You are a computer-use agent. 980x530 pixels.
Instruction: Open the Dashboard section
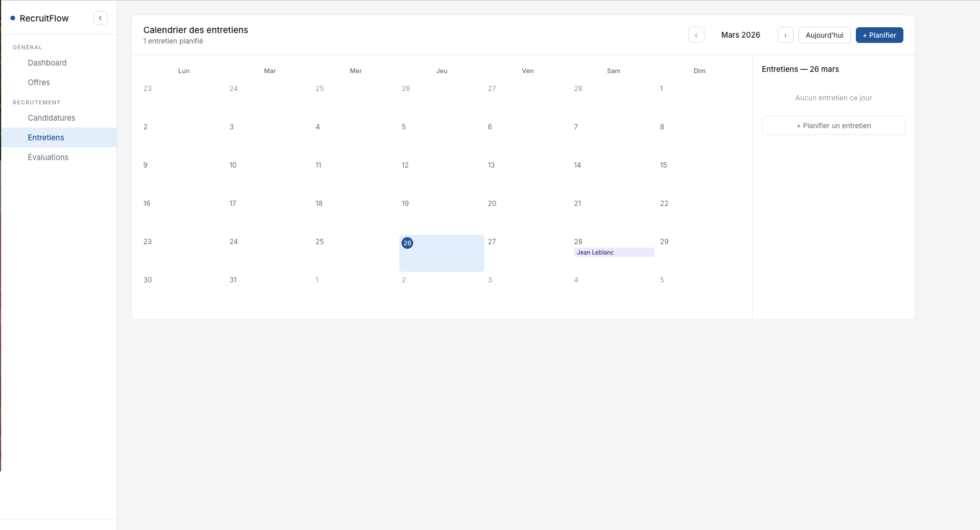(x=47, y=63)
